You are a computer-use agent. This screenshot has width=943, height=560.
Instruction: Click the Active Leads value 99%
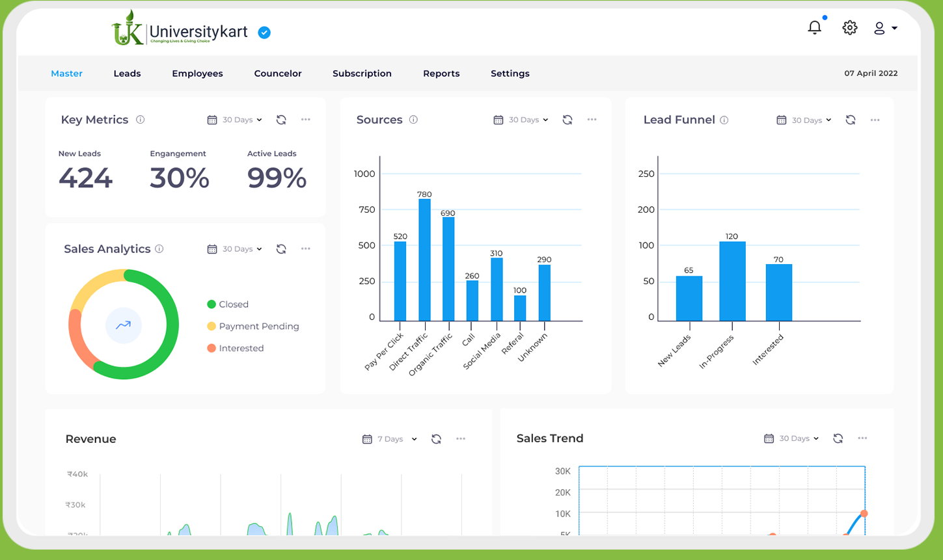pyautogui.click(x=277, y=178)
